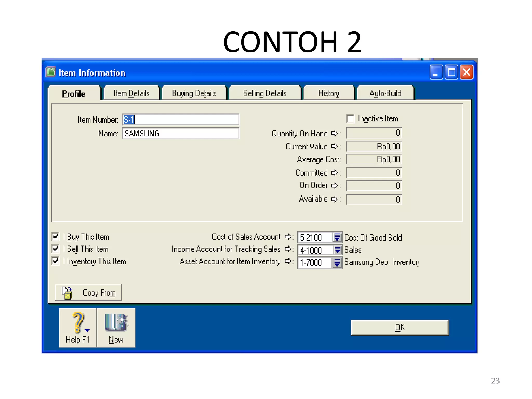
Task: Click the Copy From document icon
Action: click(x=67, y=293)
